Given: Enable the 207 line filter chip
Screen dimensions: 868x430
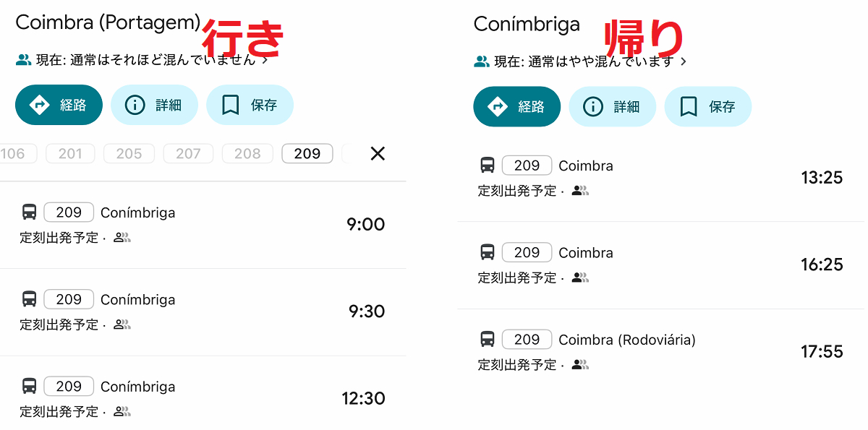Looking at the screenshot, I should 188,153.
